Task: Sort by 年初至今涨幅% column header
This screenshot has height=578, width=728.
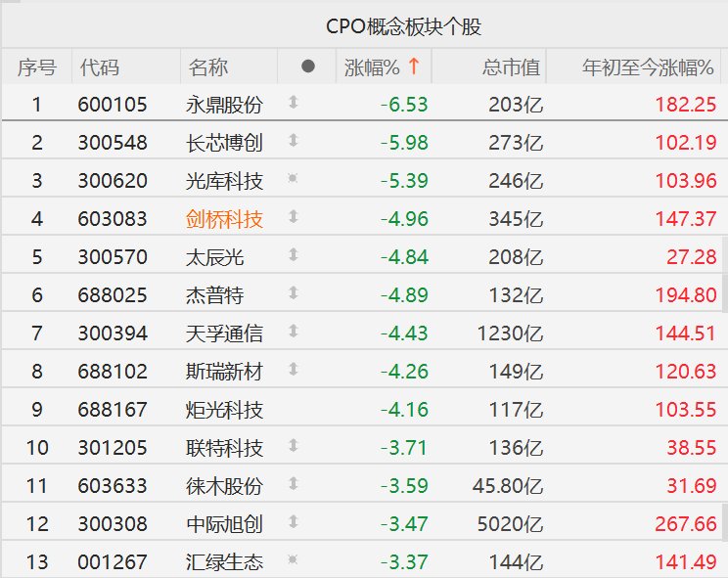Action: click(647, 67)
